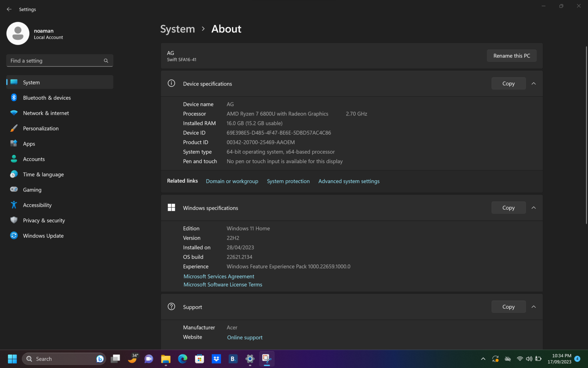Open File Explorer from the taskbar

tap(166, 359)
